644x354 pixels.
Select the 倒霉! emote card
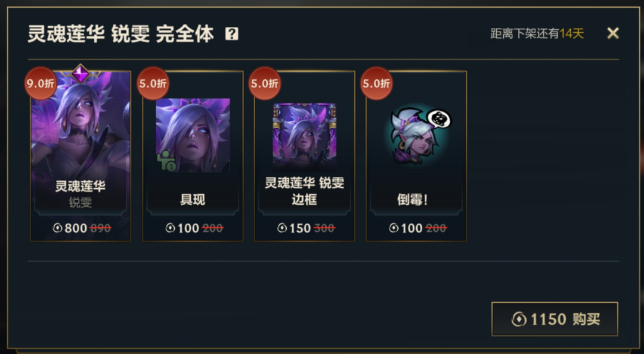[416, 156]
